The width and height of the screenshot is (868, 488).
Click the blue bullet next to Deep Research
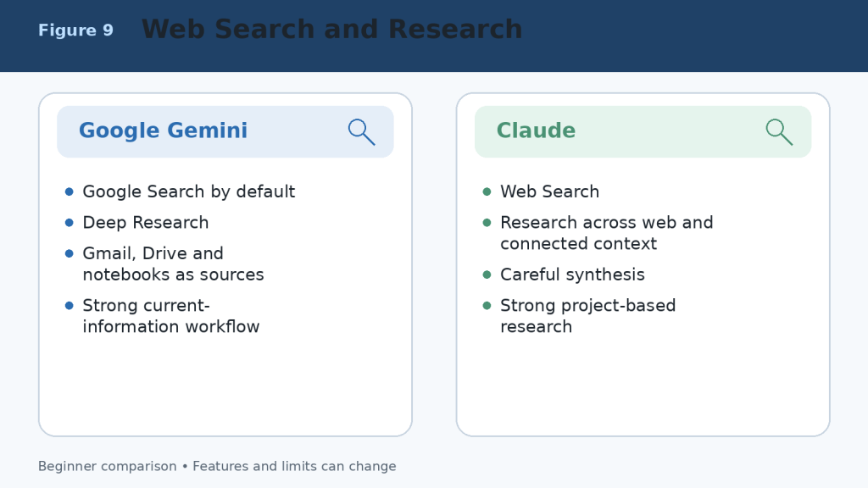coord(70,223)
